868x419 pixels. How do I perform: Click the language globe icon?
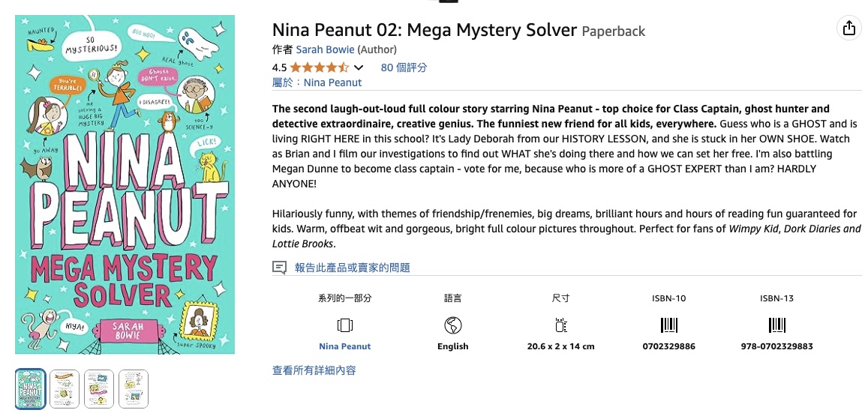452,325
